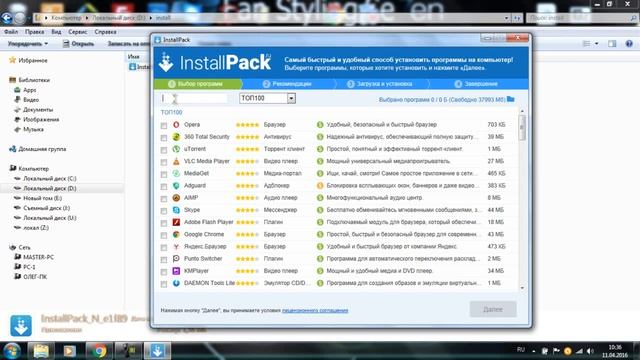Open the Файл menu in Explorer
Image resolution: width=640 pixels, height=360 pixels.
(x=11, y=32)
